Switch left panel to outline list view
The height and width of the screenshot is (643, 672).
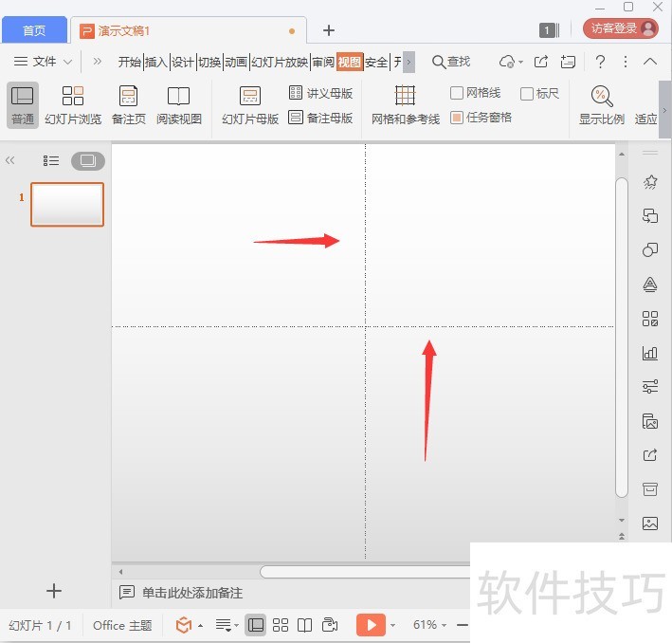pos(51,161)
